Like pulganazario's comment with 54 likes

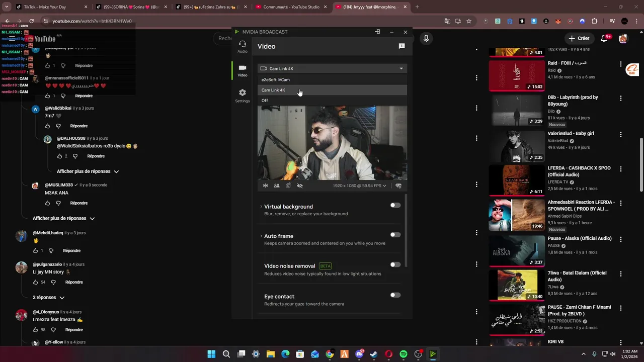coord(36,282)
